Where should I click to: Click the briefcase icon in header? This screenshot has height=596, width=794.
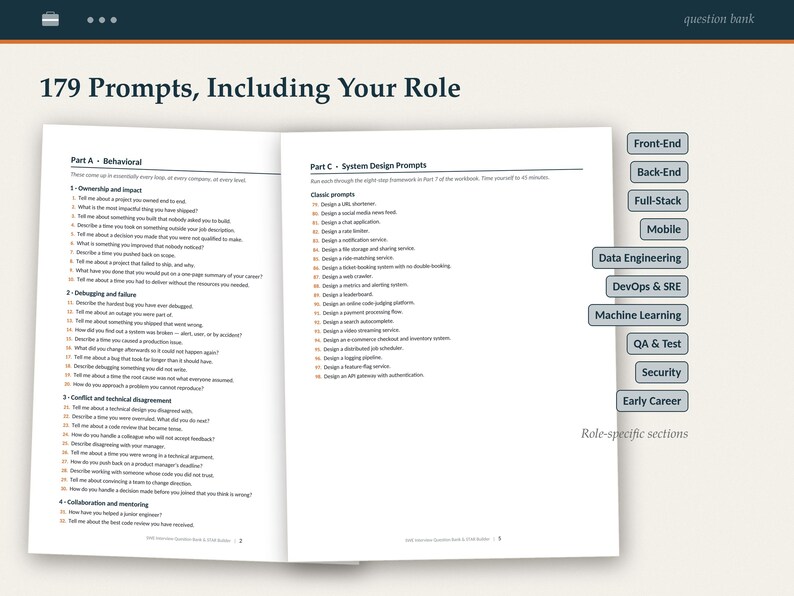[50, 19]
